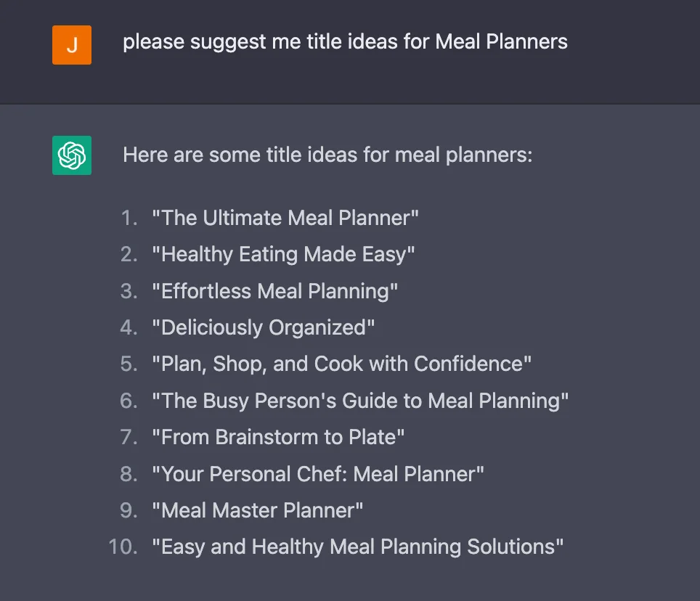Select 'Plan, Shop, and Cook with Confidence'

point(341,364)
